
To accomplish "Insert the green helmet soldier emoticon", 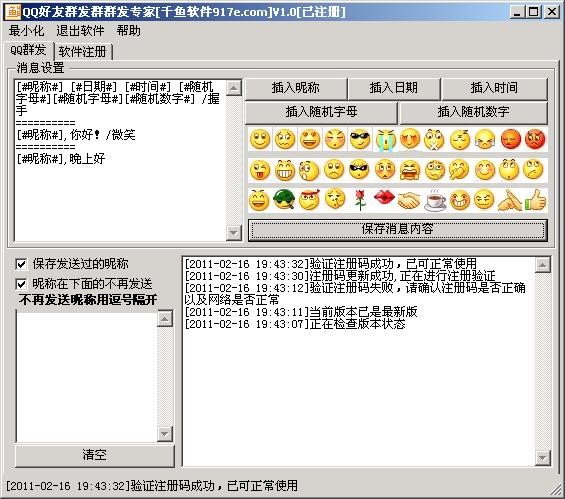I will (x=285, y=199).
